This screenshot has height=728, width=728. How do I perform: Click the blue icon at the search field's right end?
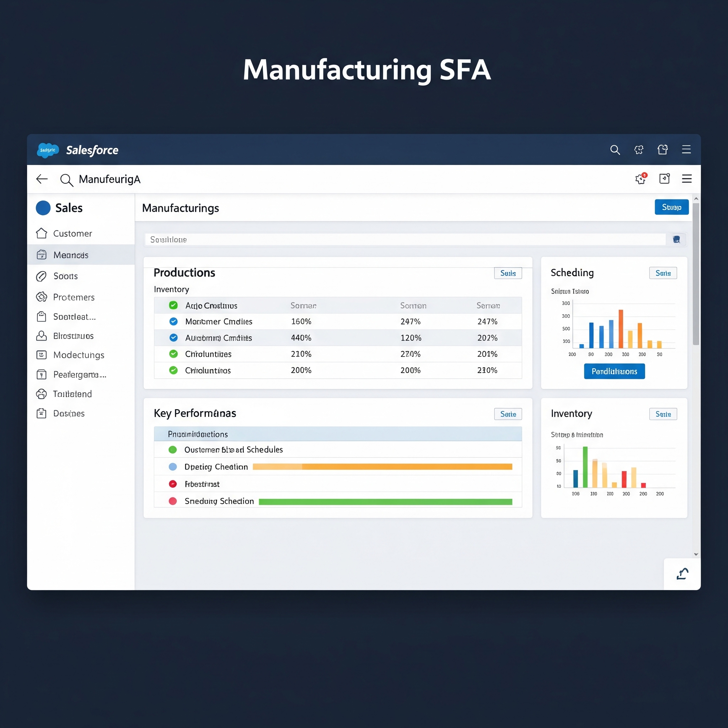[676, 239]
